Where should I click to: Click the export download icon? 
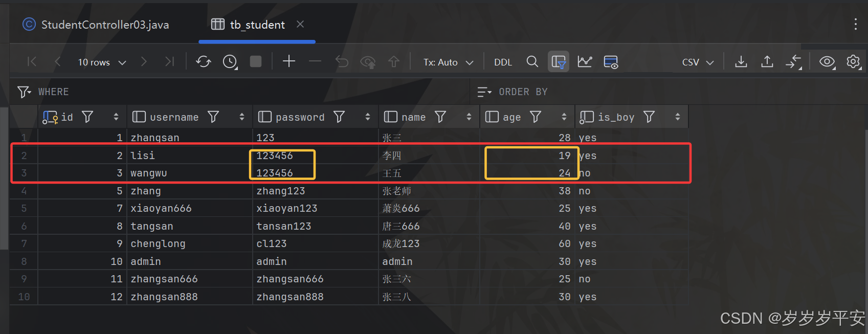pyautogui.click(x=741, y=62)
